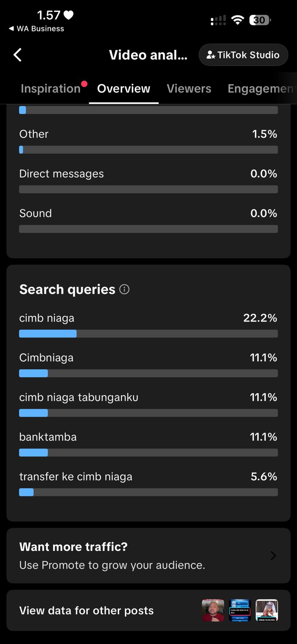This screenshot has width=297, height=644.
Task: Open the middle blue post thumbnail
Action: tap(240, 611)
